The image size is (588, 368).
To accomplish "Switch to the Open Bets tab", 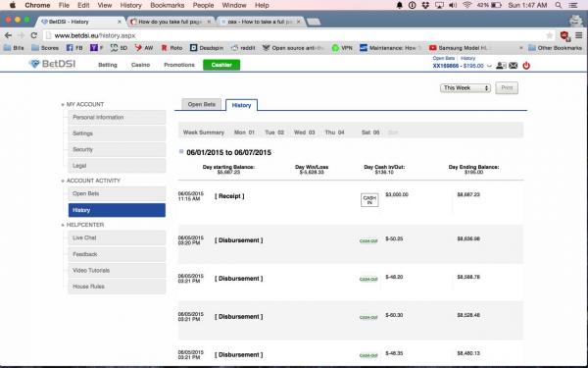I will 201,104.
